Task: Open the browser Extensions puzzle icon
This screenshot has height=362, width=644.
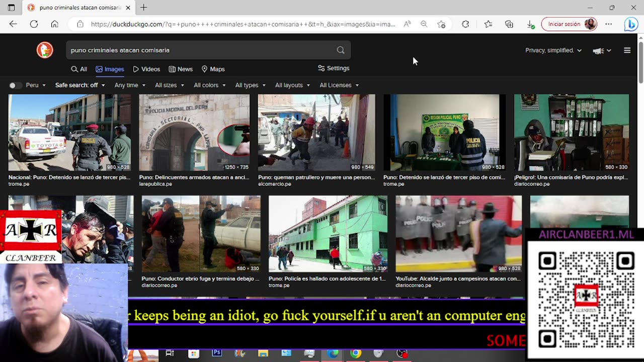Action: (465, 24)
